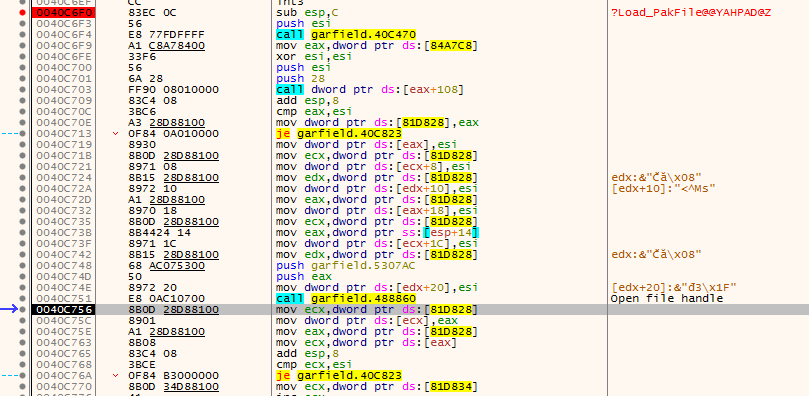Click comment ?Load_PakFile@@YAHPAD@Z
Screen dimensions: 809x396
coord(691,12)
